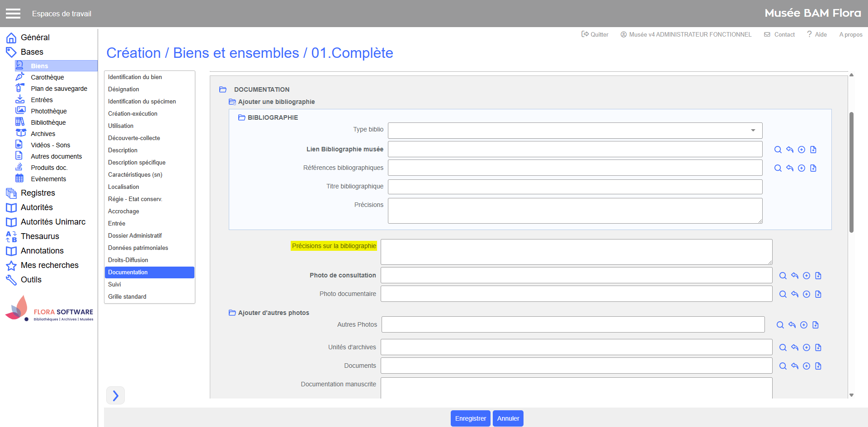Image resolution: width=868 pixels, height=427 pixels.
Task: Collapse the BIBLIOGRAPHIE folder section
Action: click(242, 117)
